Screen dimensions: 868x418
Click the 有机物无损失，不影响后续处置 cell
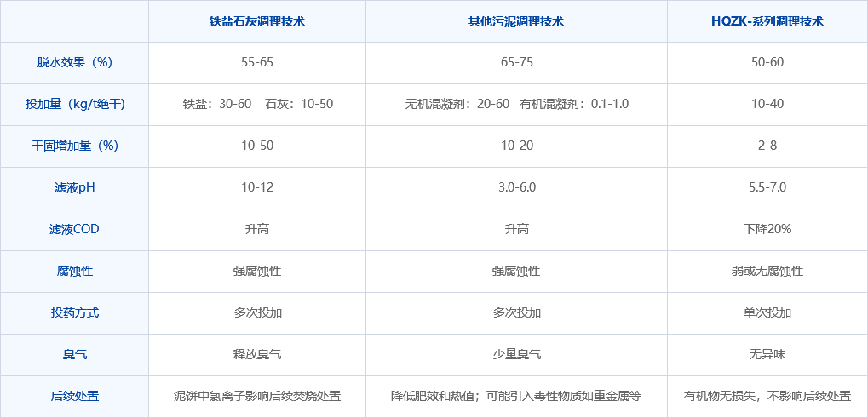767,397
